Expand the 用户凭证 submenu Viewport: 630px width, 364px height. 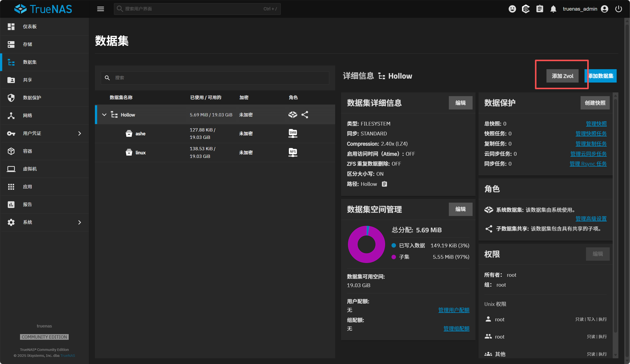coord(80,133)
